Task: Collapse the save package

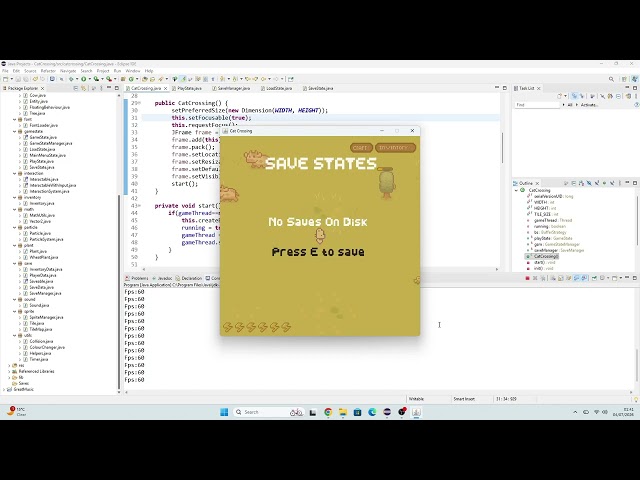Action: click(x=15, y=263)
